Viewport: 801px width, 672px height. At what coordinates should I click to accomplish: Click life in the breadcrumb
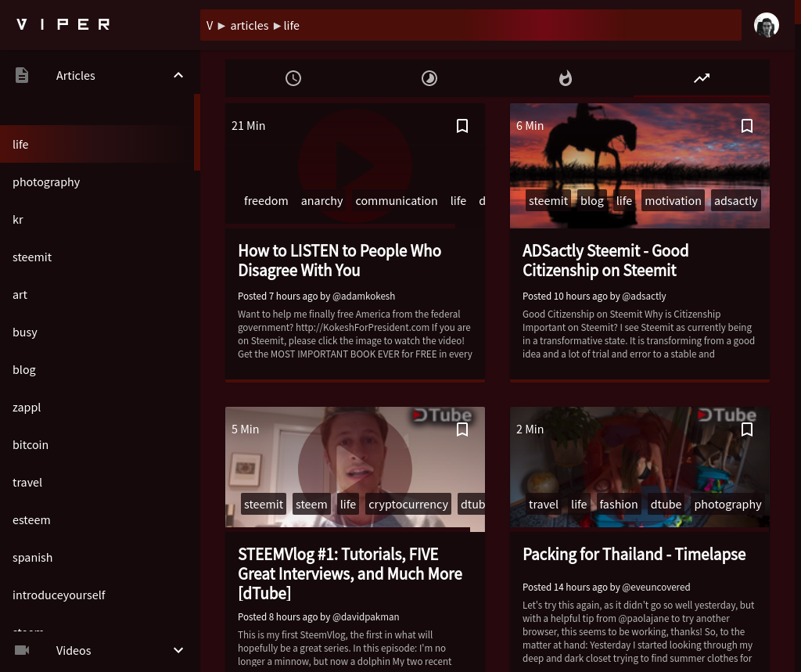(292, 26)
